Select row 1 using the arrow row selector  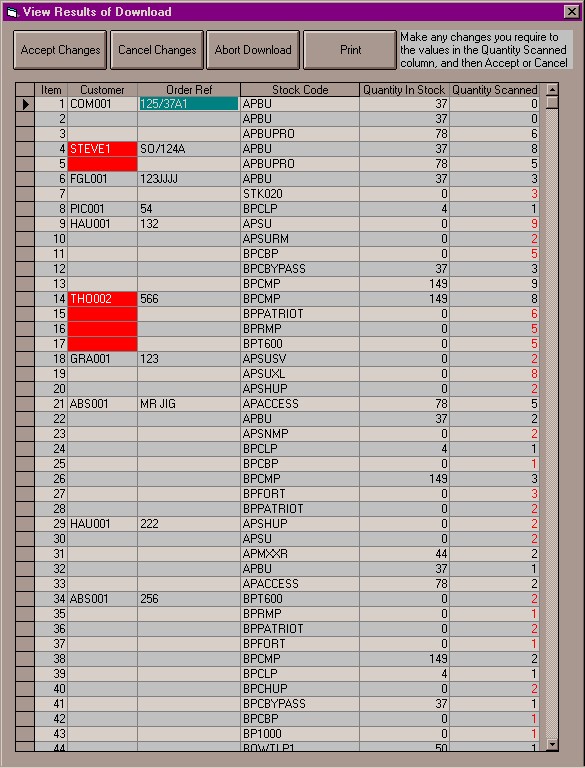[25, 104]
